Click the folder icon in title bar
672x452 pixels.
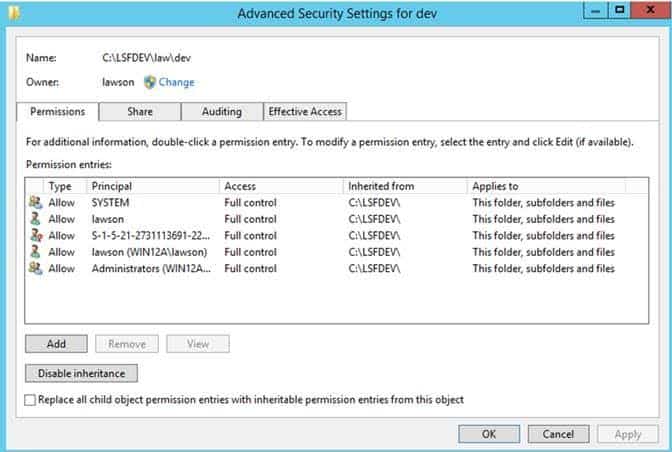(14, 13)
